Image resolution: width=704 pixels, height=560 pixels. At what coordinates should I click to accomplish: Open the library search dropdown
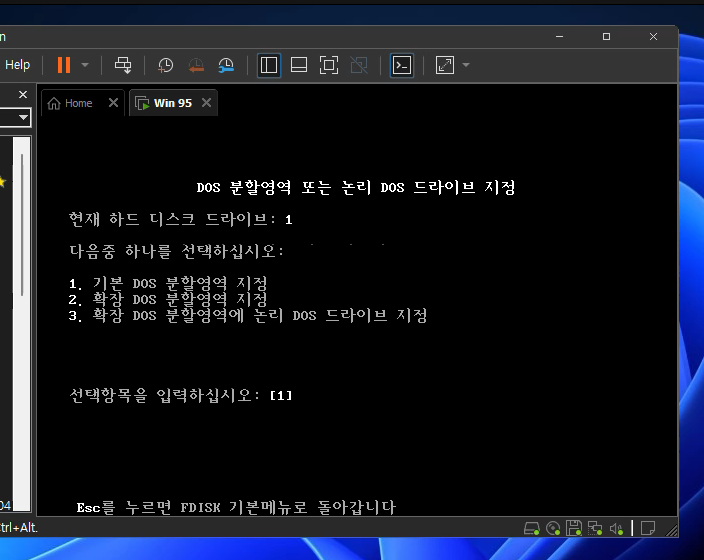(23, 118)
